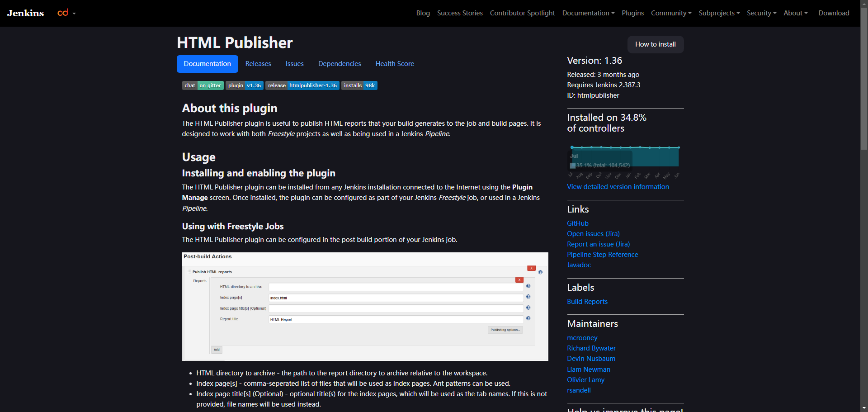Screen dimensions: 868x412
Task: Click the scrollbar down arrow
Action: [864, 408]
